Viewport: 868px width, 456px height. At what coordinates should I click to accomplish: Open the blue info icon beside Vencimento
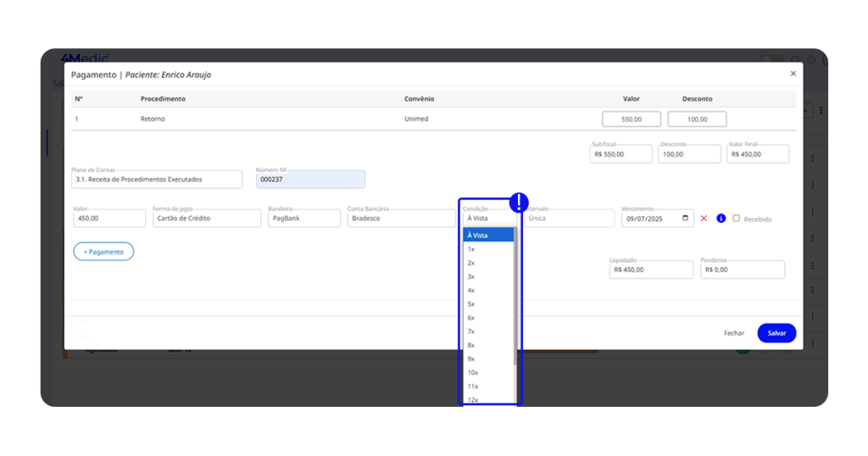point(721,219)
